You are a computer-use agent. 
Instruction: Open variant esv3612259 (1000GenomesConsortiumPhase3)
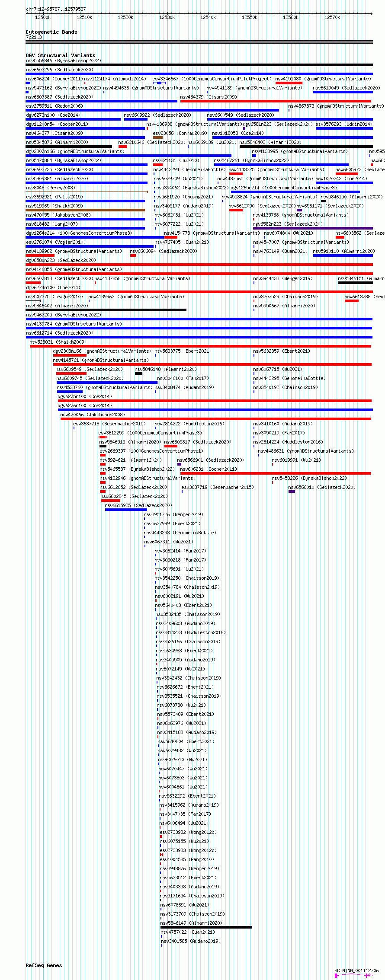[150, 433]
